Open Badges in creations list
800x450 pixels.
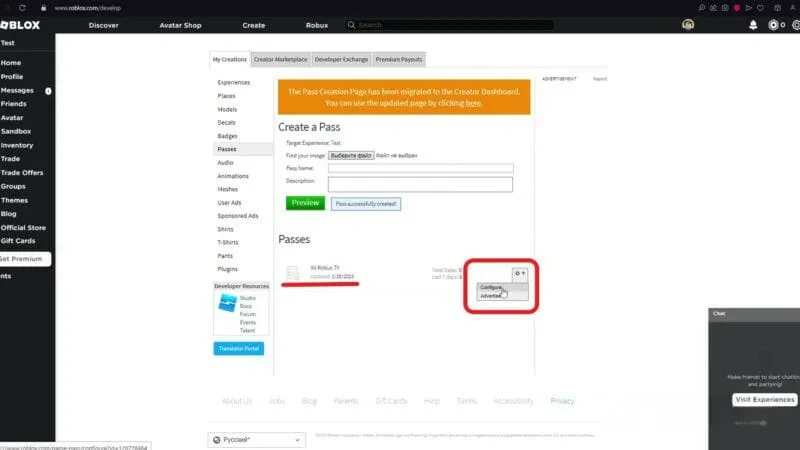(x=227, y=136)
